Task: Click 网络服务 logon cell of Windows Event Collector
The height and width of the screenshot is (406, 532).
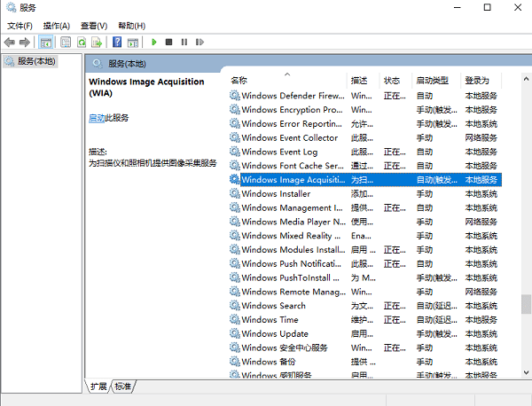Action: coord(481,137)
